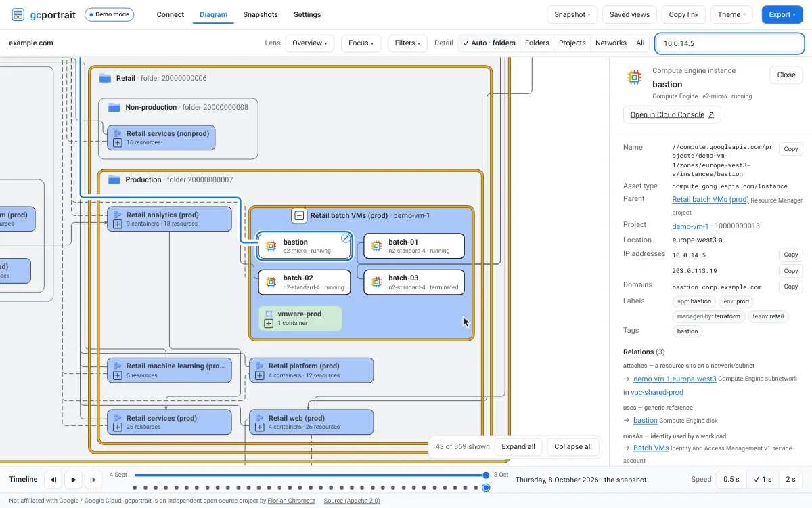Image resolution: width=812 pixels, height=508 pixels.
Task: Expand the Retail services (nonprod) node
Action: tap(117, 143)
